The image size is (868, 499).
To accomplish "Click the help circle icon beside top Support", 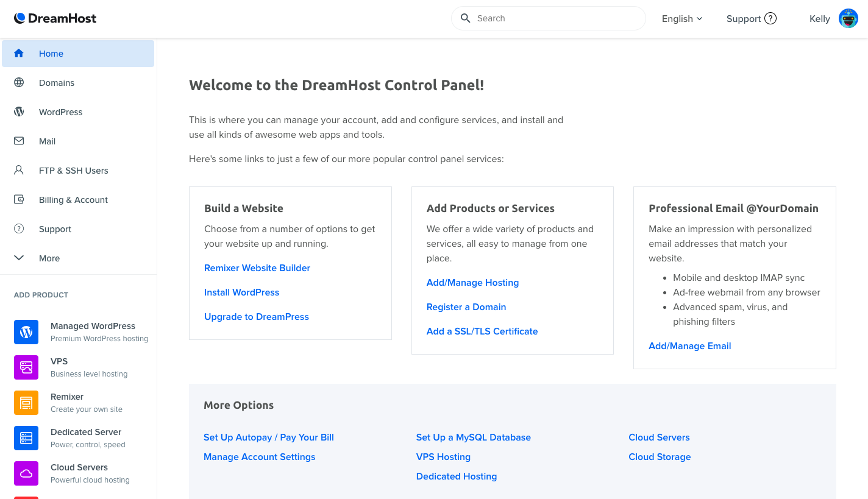I will pos(770,18).
